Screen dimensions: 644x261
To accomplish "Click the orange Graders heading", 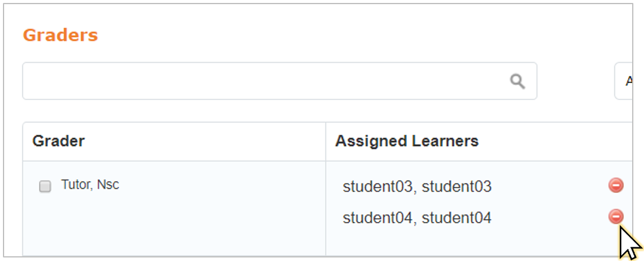I will pos(60,36).
